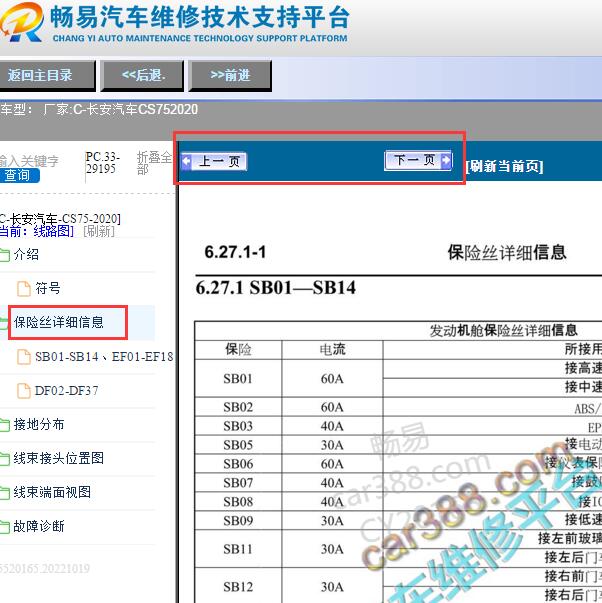The width and height of the screenshot is (602, 603).
Task: Click the SB01 table cell
Action: (238, 378)
